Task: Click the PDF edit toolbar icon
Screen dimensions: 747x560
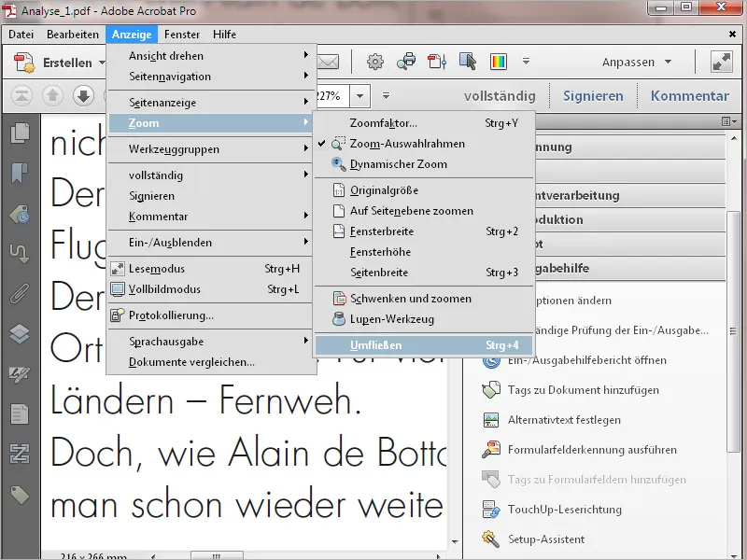Action: (437, 62)
